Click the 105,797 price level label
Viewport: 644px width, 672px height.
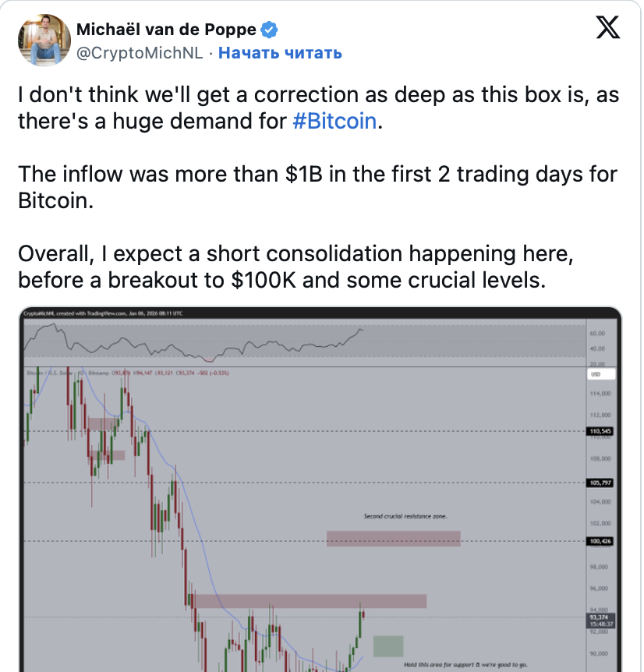599,483
